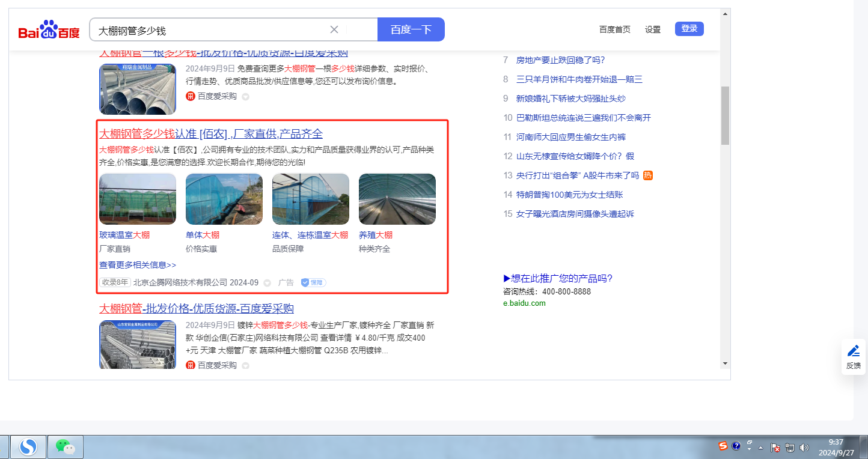This screenshot has width=868, height=459.
Task: Expand the dropdown arrow next to 2024-09
Action: coord(267,283)
